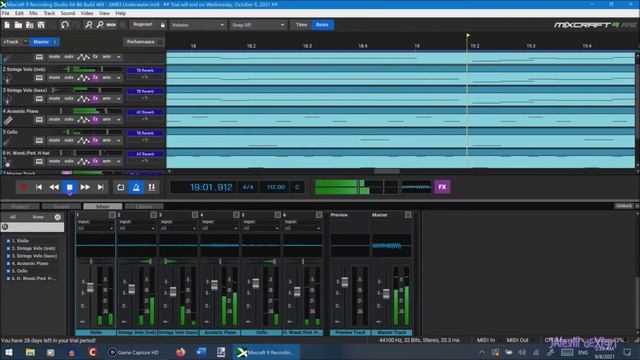Click the Master track button
Viewport: 640px width, 360px height.
[x=44, y=42]
